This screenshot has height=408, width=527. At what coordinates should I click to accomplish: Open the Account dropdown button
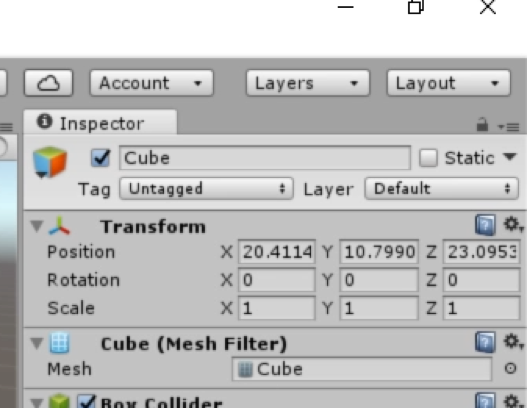[152, 83]
